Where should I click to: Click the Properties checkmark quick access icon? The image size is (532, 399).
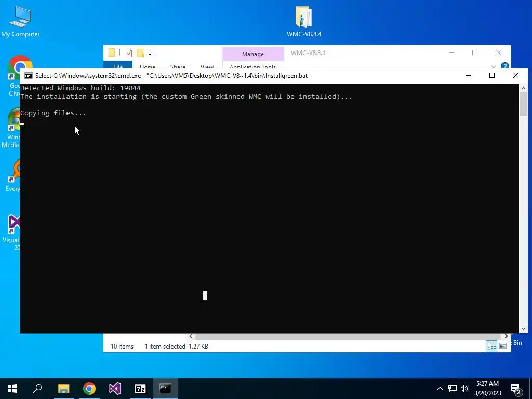point(129,53)
